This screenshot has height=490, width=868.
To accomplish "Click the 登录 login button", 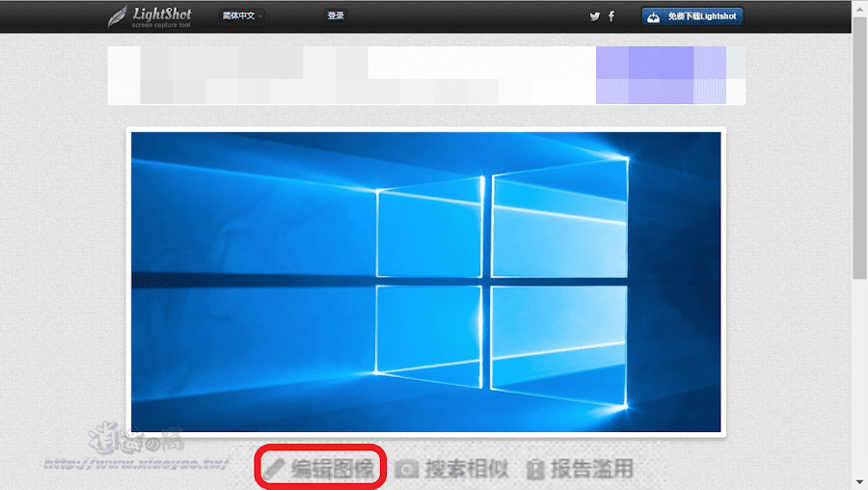I will (x=336, y=15).
